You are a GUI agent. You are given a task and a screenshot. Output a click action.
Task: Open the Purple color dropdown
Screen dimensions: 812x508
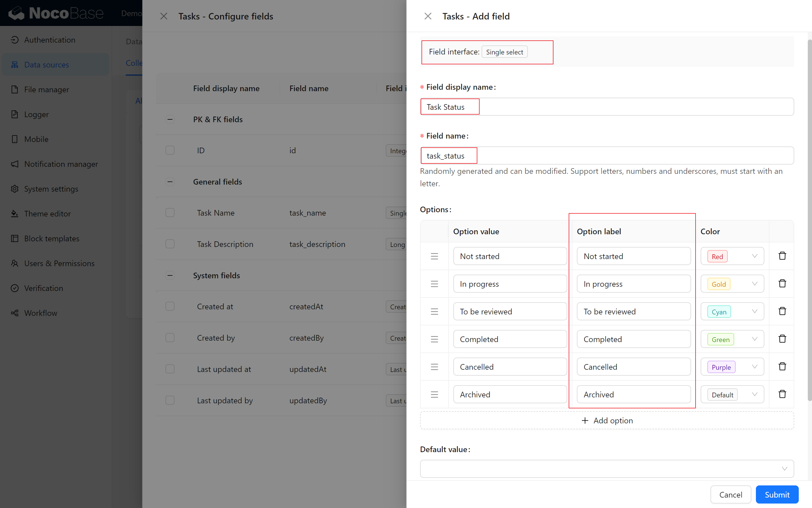(x=732, y=367)
